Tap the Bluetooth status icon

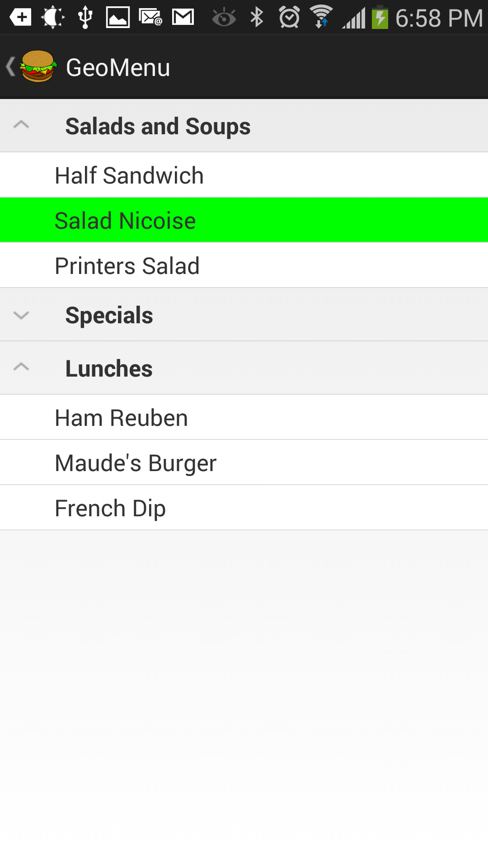coord(257,18)
